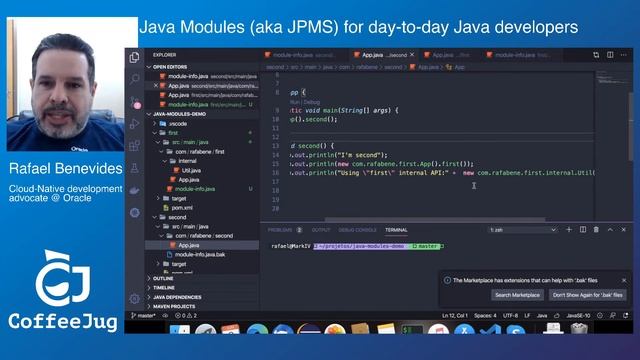Switch to the Problems panel tab

[284, 230]
